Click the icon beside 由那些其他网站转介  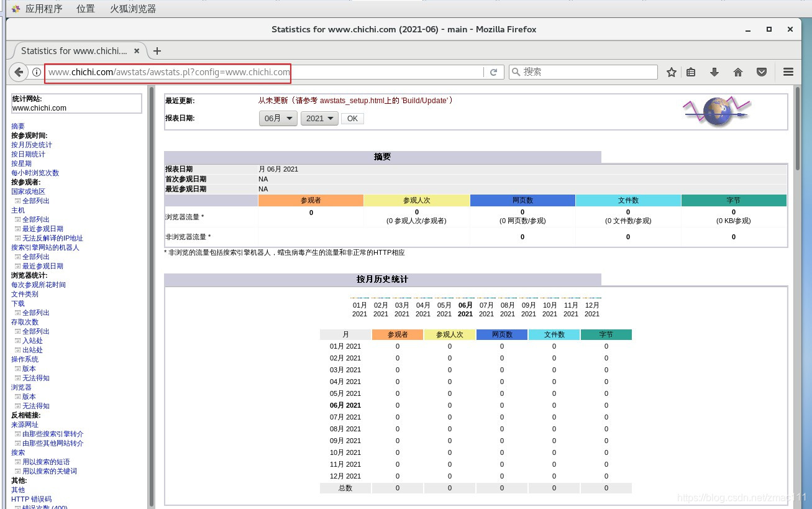pyautogui.click(x=17, y=443)
